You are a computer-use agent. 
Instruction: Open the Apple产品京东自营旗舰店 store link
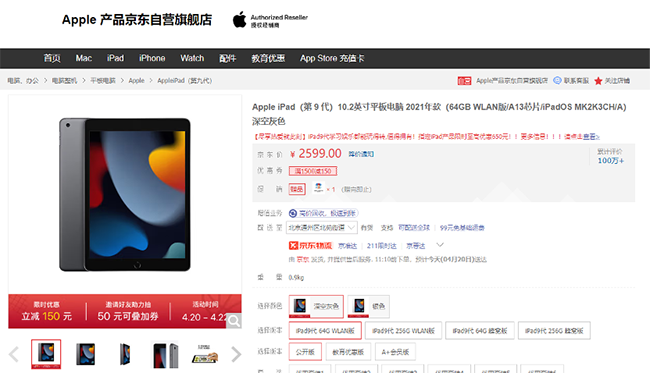(x=512, y=81)
